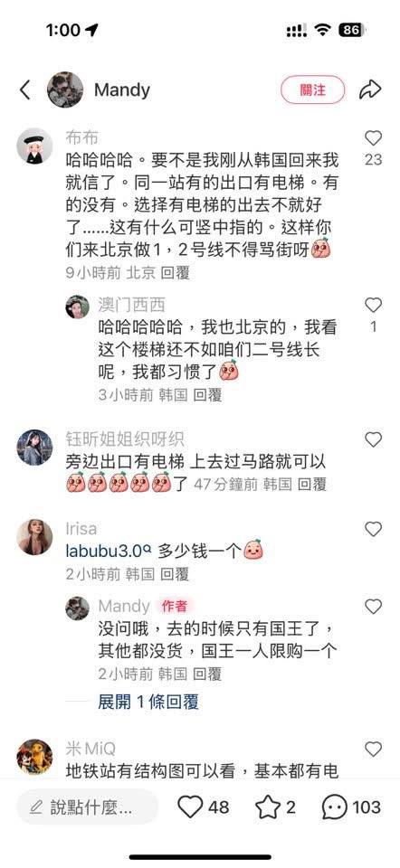Open 布布's profile avatar
The image size is (400, 868).
pyautogui.click(x=34, y=146)
